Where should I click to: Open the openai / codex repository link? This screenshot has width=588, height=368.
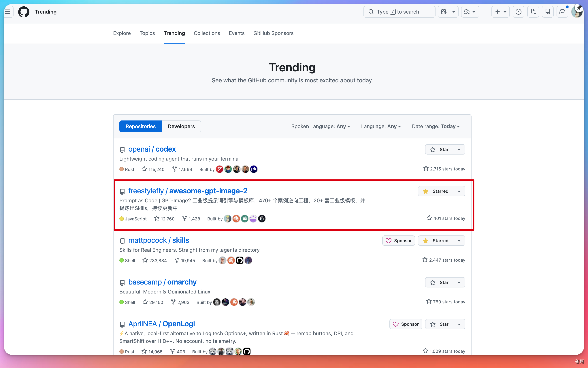click(152, 149)
